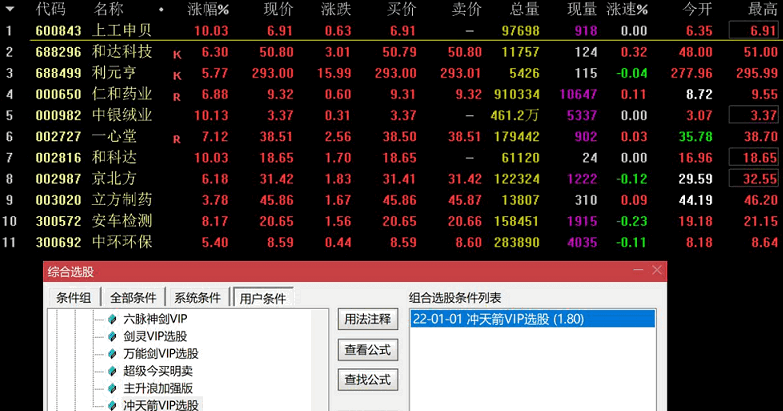Select stock row 仁和药业

[392, 94]
